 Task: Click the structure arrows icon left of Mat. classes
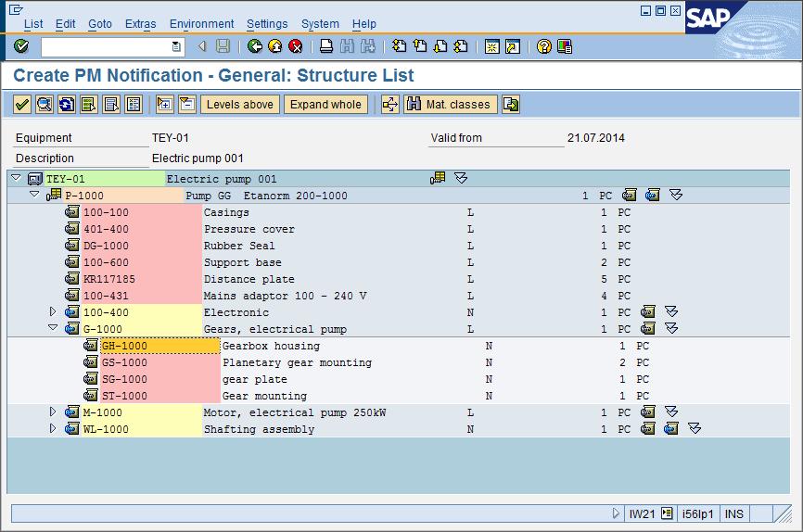[x=390, y=105]
